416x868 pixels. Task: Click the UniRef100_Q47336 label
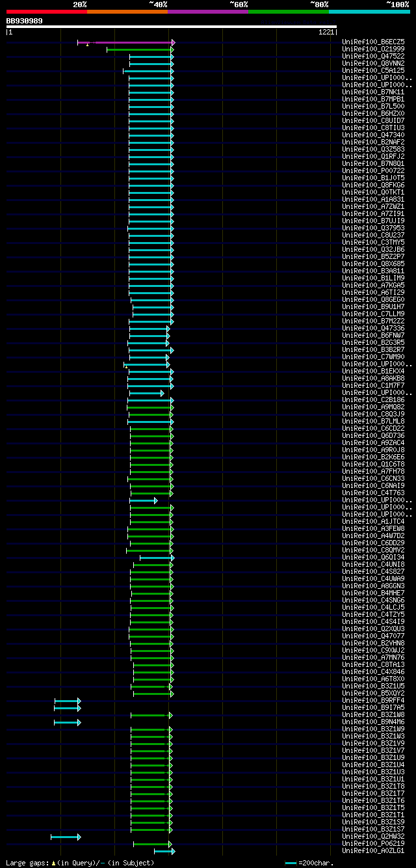(x=374, y=328)
